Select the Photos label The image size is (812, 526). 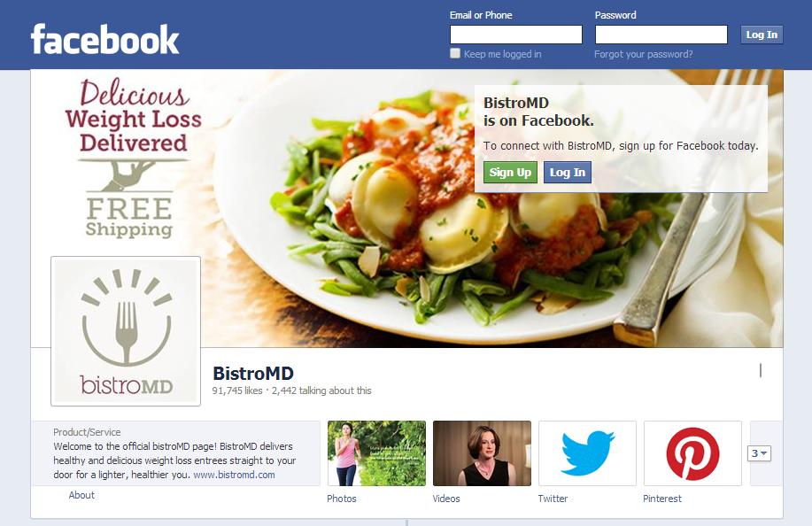(x=342, y=499)
